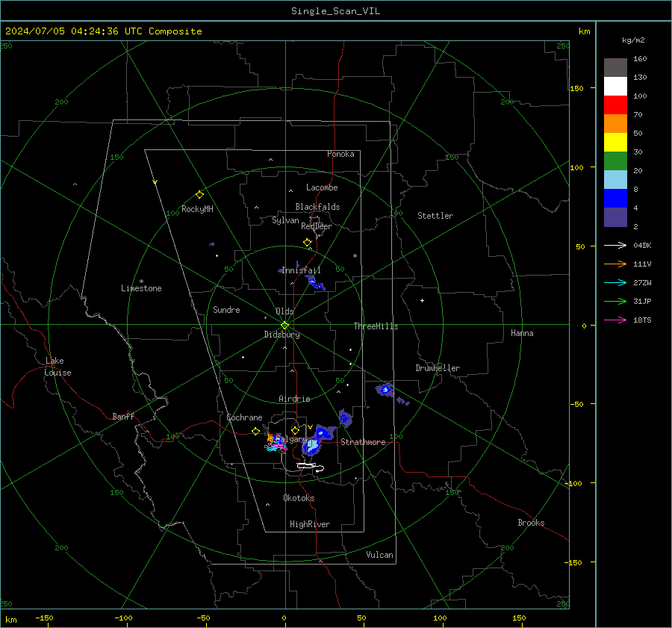This screenshot has width=672, height=628.
Task: Click the 30 value in the color scale
Action: coord(638,152)
